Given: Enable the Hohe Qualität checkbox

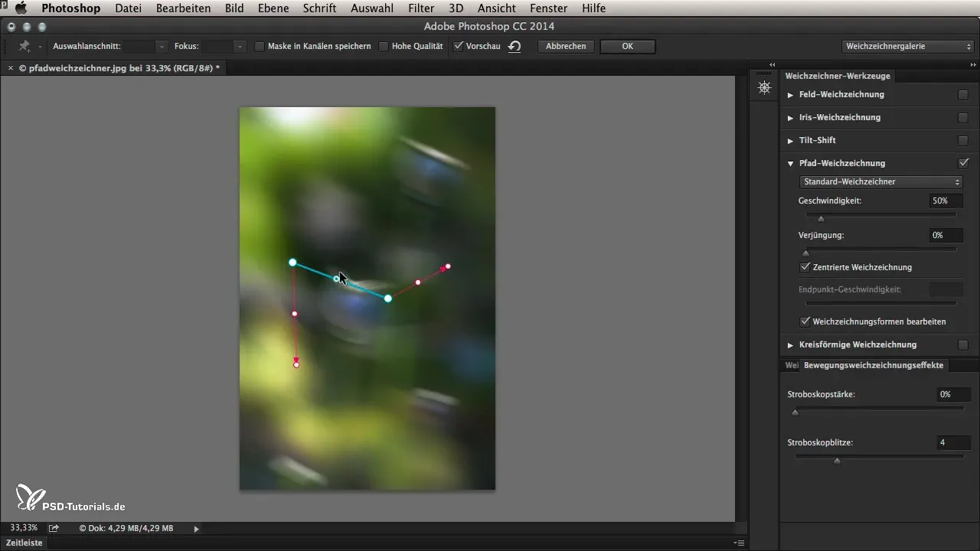Looking at the screenshot, I should tap(384, 46).
